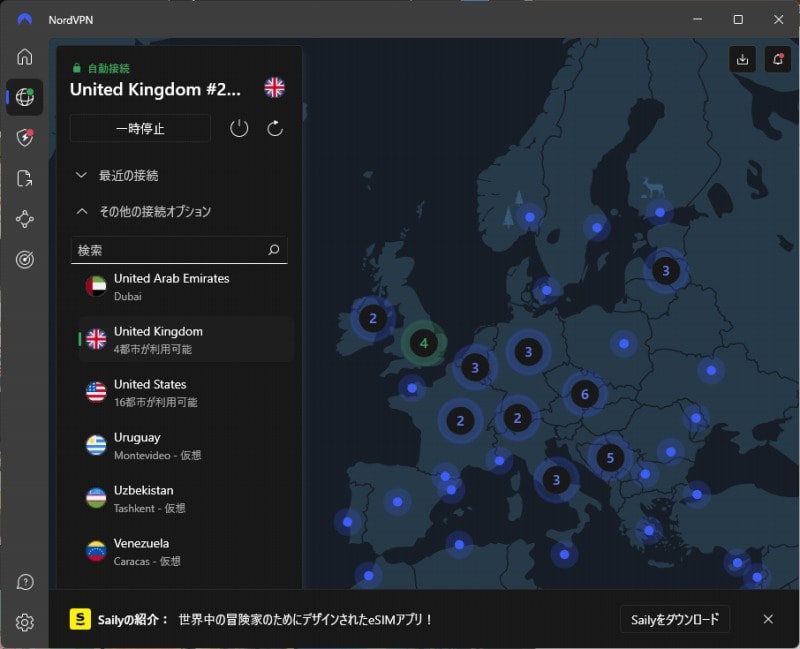This screenshot has height=649, width=800.
Task: Dismiss the Saily banner
Action: (x=768, y=619)
